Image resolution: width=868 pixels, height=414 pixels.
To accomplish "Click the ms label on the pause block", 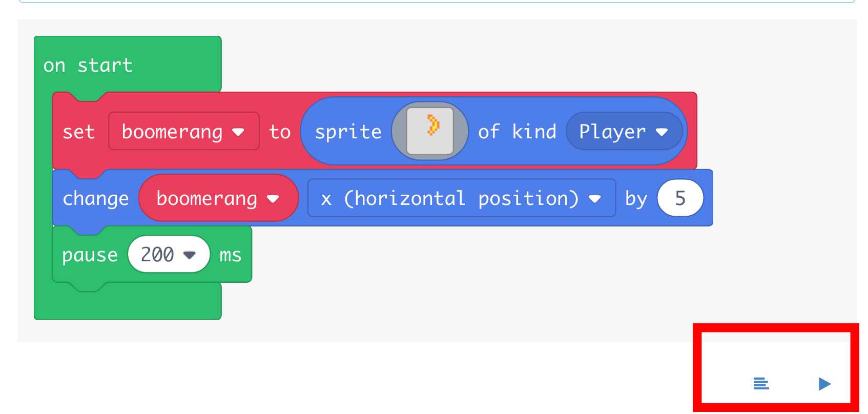I will pyautogui.click(x=230, y=254).
